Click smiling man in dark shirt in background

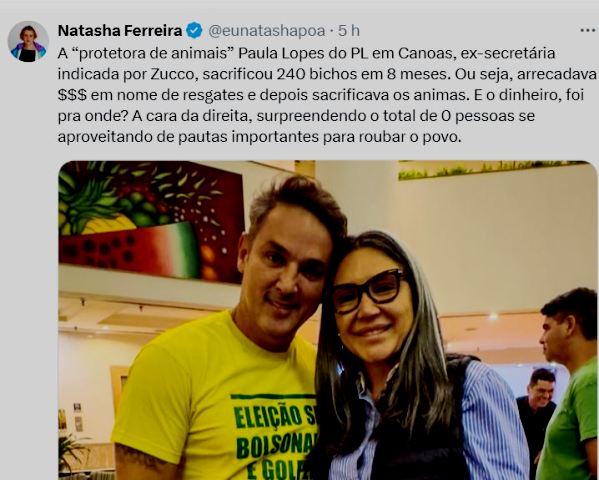click(537, 411)
